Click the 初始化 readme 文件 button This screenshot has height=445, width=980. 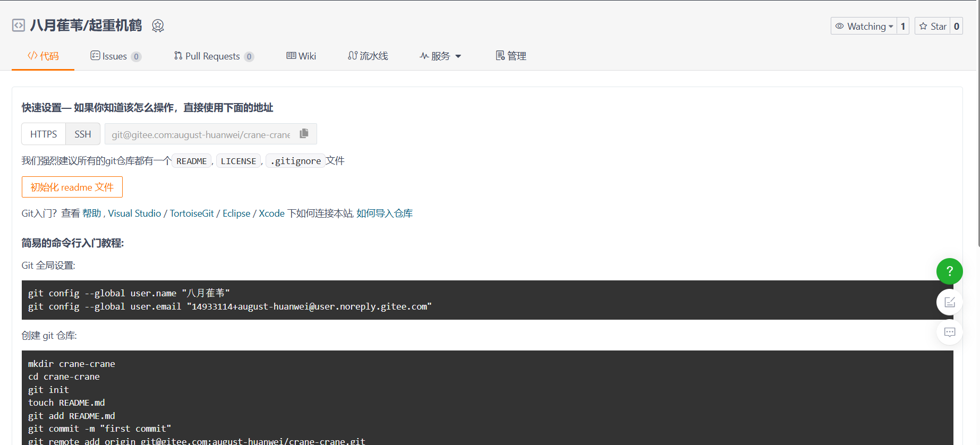[x=72, y=187]
